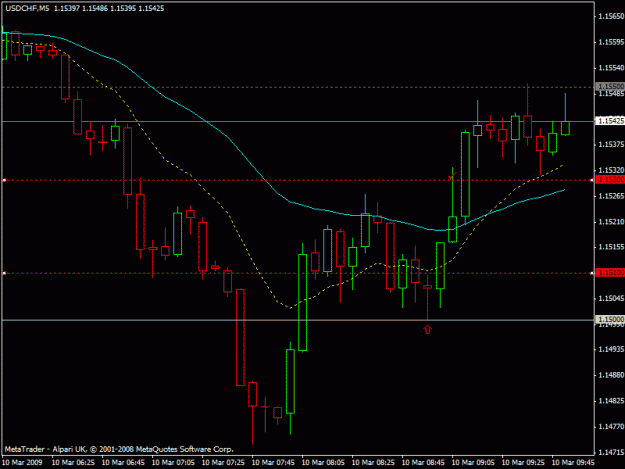Click the '10 Mar 2009' date label
This screenshot has width=625, height=469.
(22, 463)
